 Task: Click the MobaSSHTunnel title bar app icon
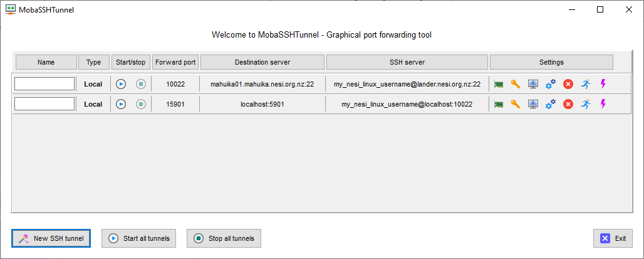(11, 10)
